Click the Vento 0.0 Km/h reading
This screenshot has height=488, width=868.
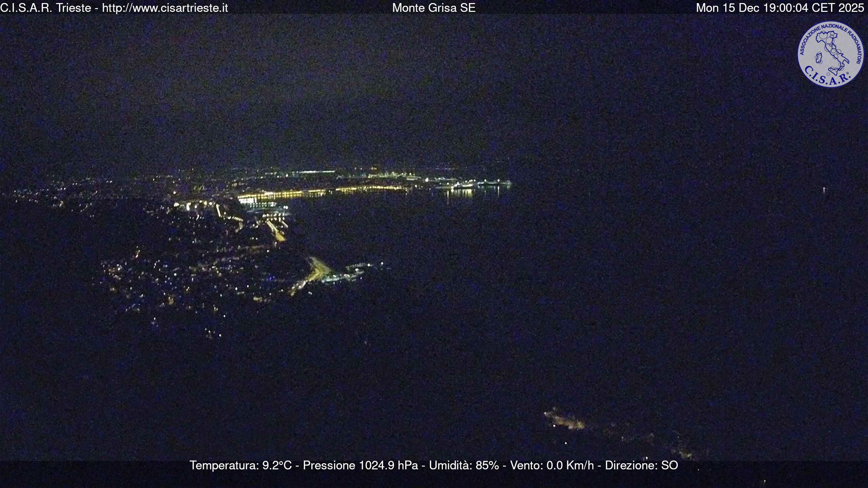(552, 466)
